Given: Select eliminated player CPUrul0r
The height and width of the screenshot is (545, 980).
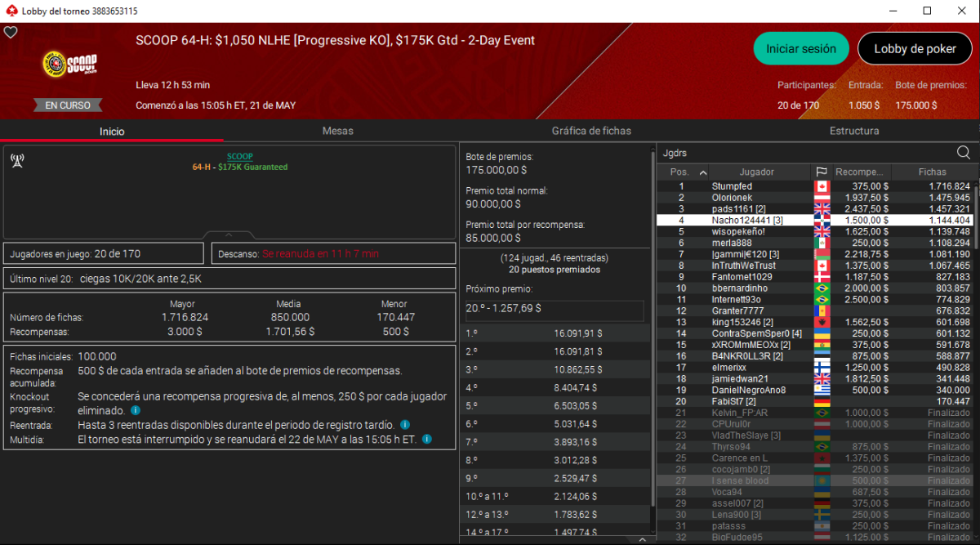Looking at the screenshot, I should click(815, 424).
